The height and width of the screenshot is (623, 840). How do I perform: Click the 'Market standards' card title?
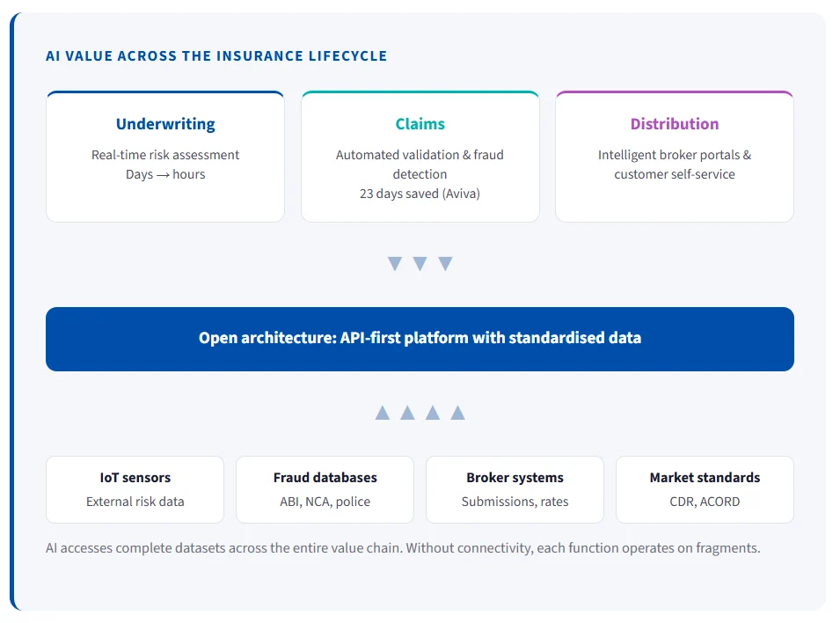(x=705, y=477)
